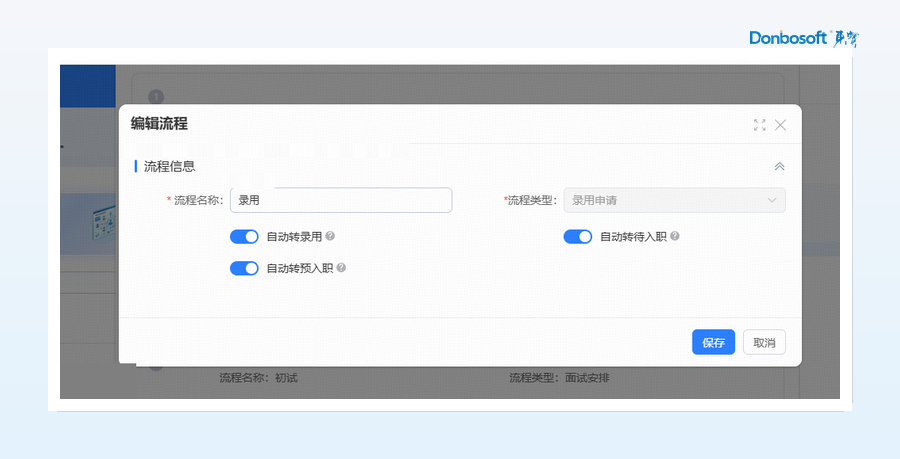Click the 编辑流程 dialog title

[159, 123]
